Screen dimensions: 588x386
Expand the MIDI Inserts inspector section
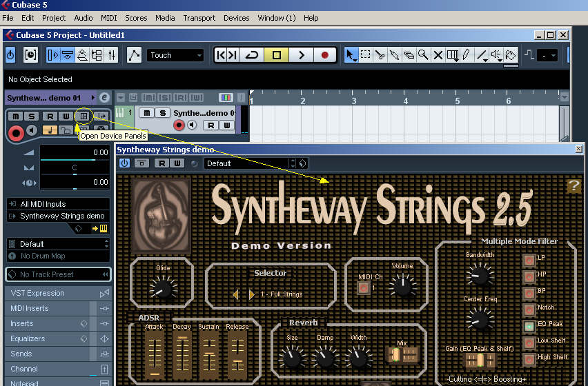click(x=58, y=308)
